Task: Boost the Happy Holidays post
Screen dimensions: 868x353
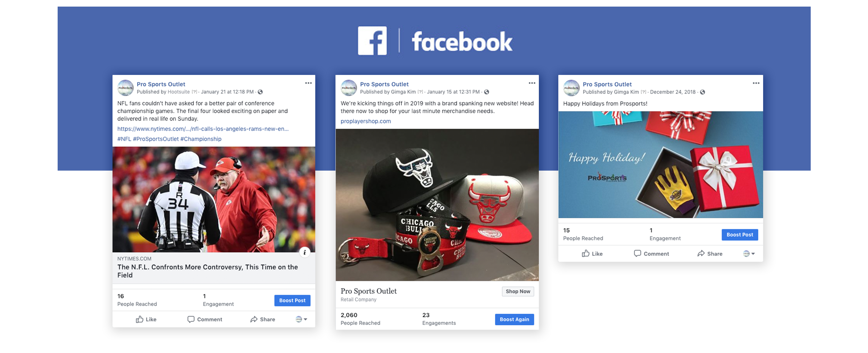Action: point(740,235)
